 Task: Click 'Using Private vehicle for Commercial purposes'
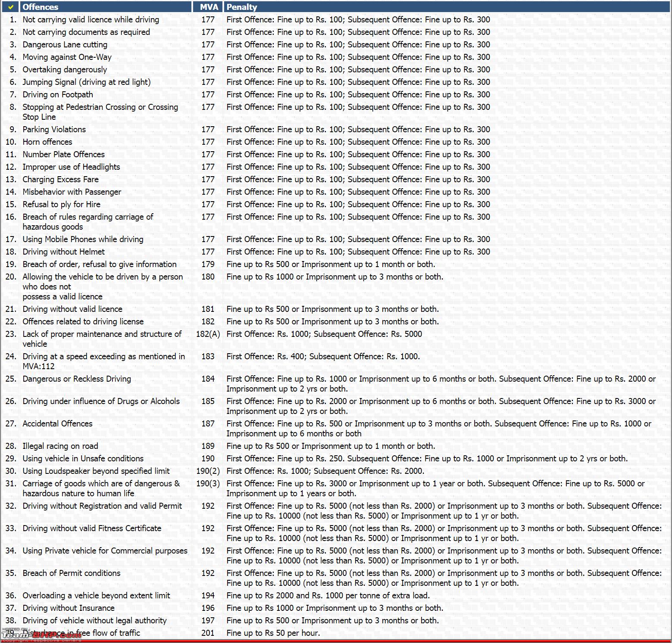tap(105, 551)
